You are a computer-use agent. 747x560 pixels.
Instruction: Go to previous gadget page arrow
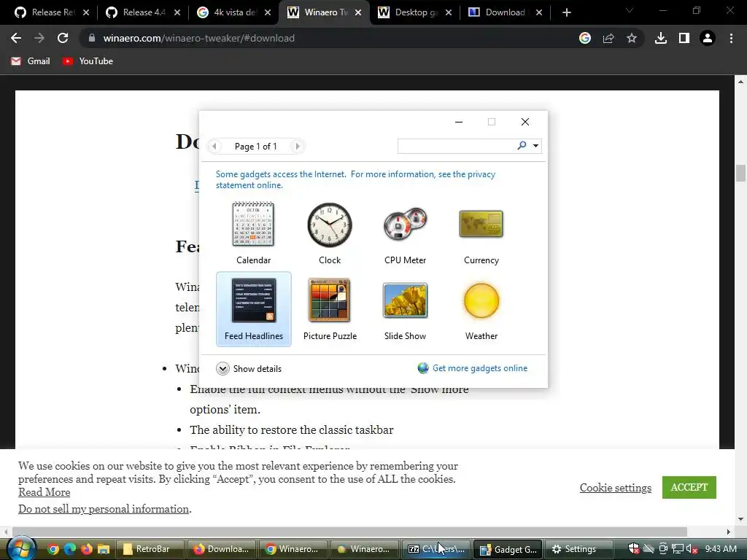pyautogui.click(x=214, y=146)
